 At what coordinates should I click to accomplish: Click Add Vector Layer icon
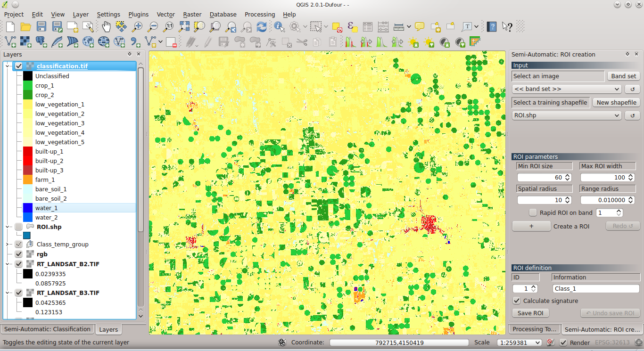coord(10,42)
